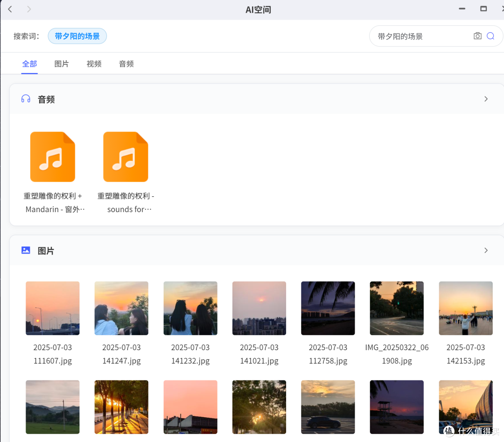Go back with the left arrow
Image resolution: width=504 pixels, height=442 pixels.
click(x=10, y=9)
